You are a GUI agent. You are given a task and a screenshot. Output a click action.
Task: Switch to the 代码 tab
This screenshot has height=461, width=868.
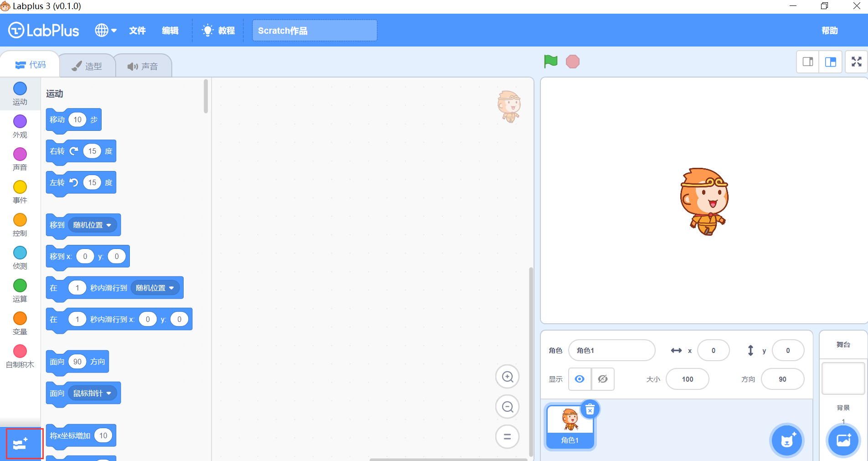(x=30, y=65)
